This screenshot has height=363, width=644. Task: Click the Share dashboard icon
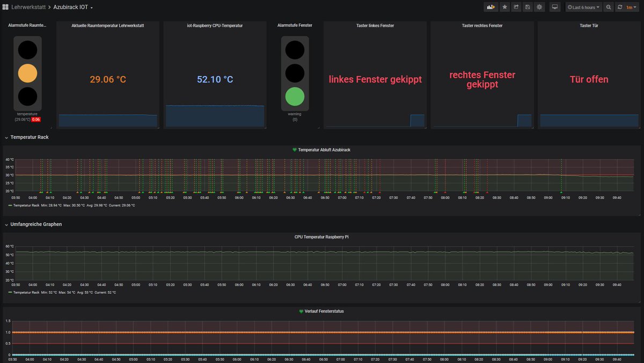(516, 7)
